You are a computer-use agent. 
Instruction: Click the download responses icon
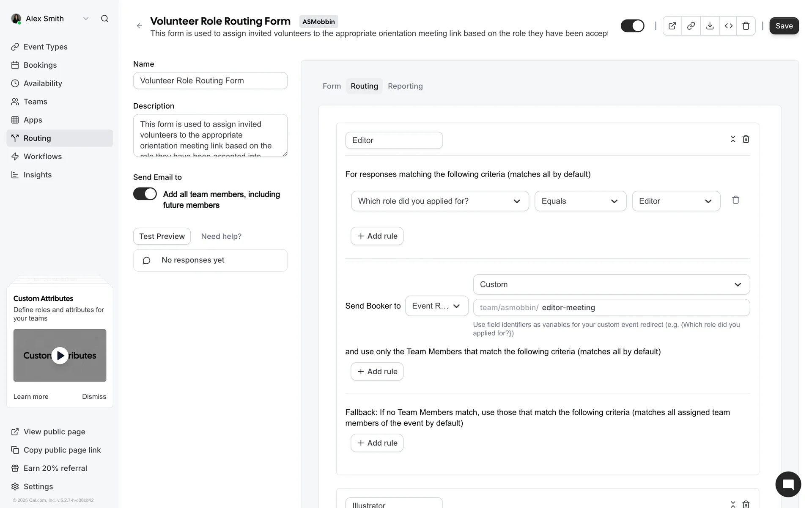coord(710,26)
